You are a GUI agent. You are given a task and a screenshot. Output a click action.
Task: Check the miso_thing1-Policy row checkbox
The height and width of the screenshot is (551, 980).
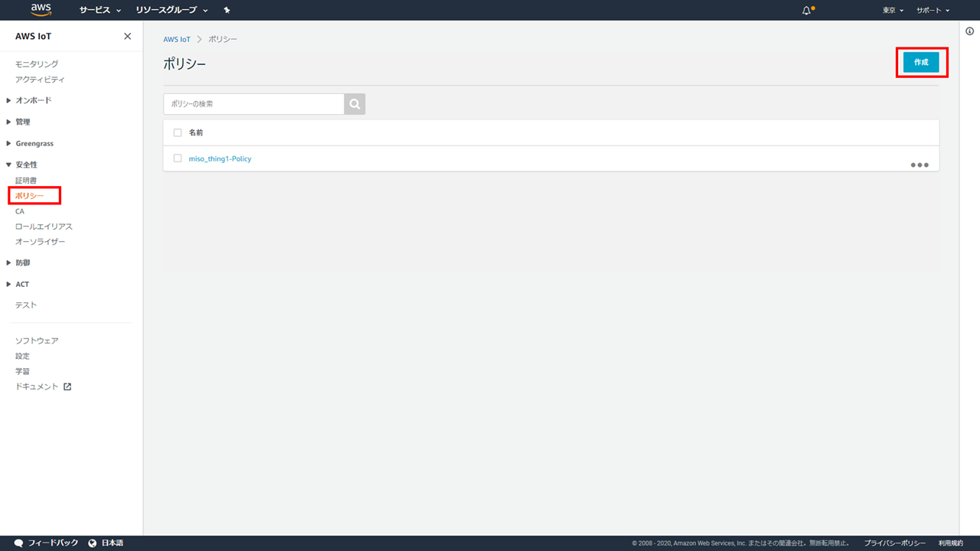pos(178,158)
